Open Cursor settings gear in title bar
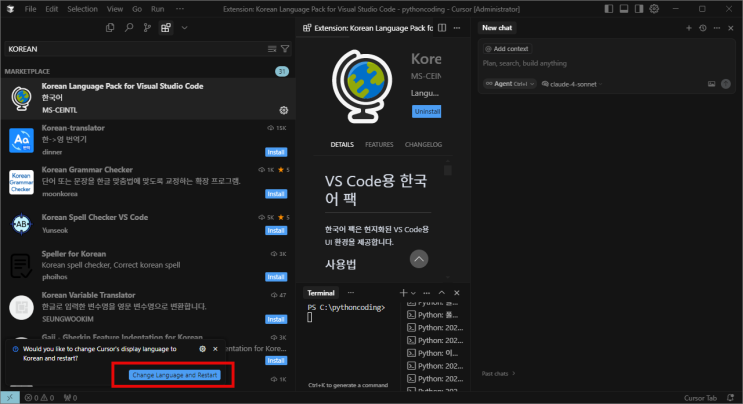This screenshot has width=743, height=404. point(654,9)
